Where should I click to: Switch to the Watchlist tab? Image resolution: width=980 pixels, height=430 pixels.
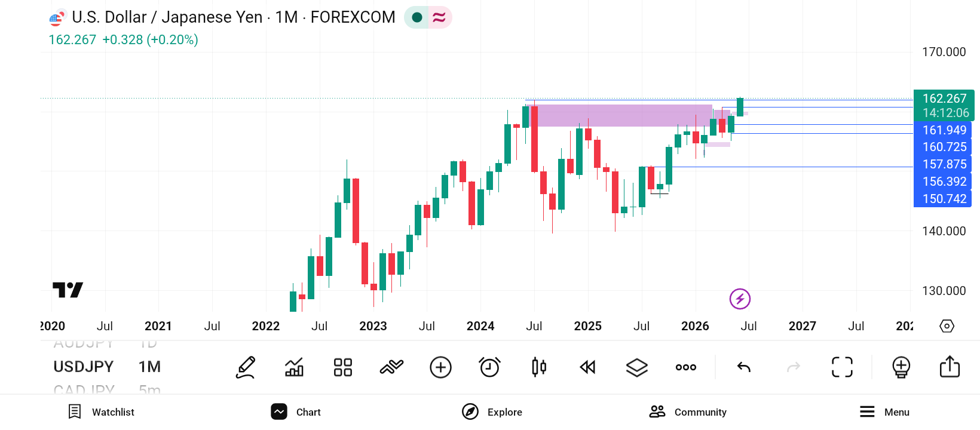[x=100, y=412]
